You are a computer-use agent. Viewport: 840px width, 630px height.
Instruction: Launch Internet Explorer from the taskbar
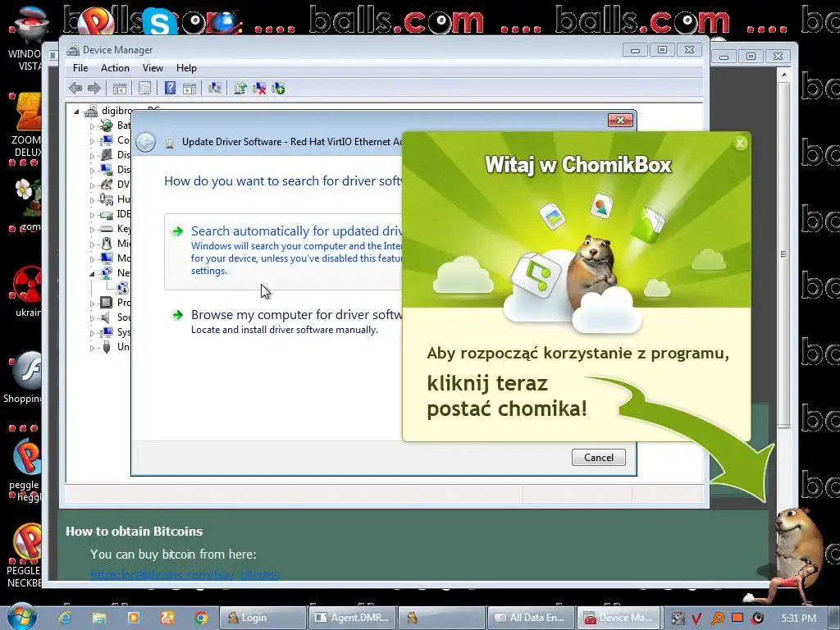(x=66, y=618)
